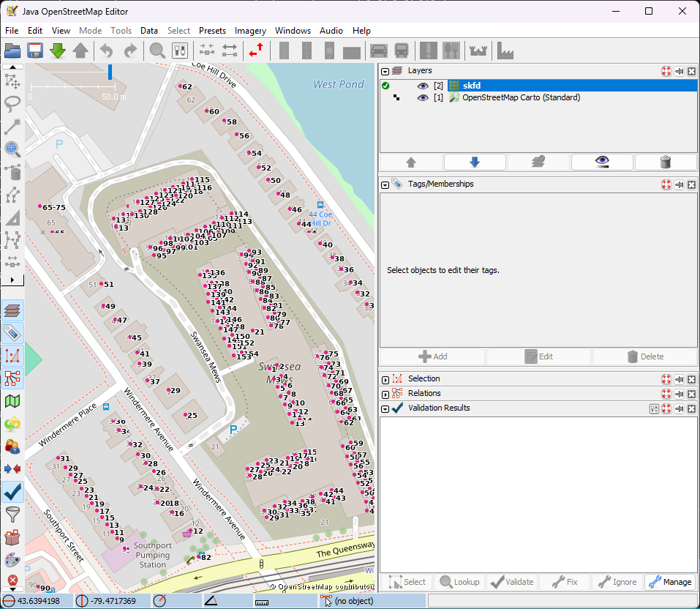Click the longitude field in status bar
700x609 pixels.
112,601
